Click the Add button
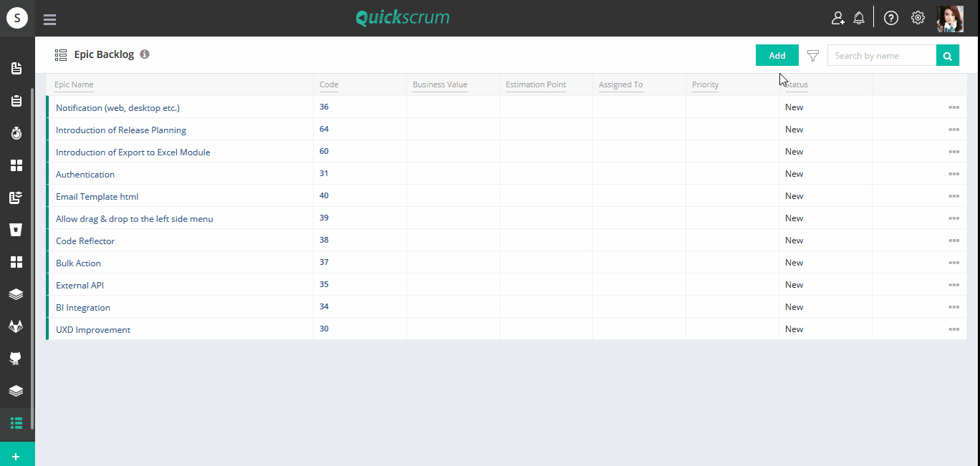980x466 pixels. pyautogui.click(x=777, y=55)
